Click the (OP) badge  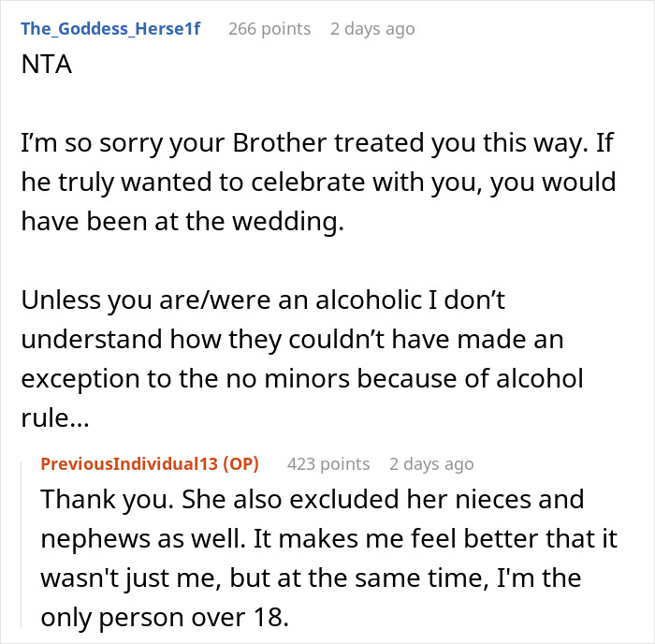click(x=240, y=463)
